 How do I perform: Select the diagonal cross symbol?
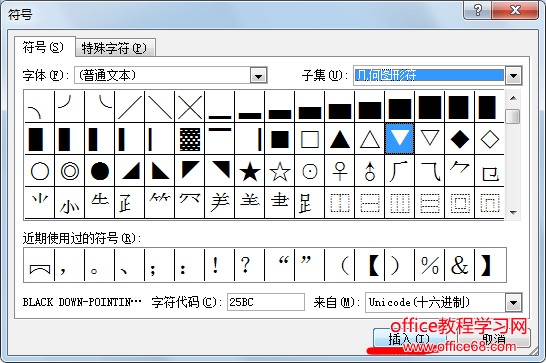190,107
